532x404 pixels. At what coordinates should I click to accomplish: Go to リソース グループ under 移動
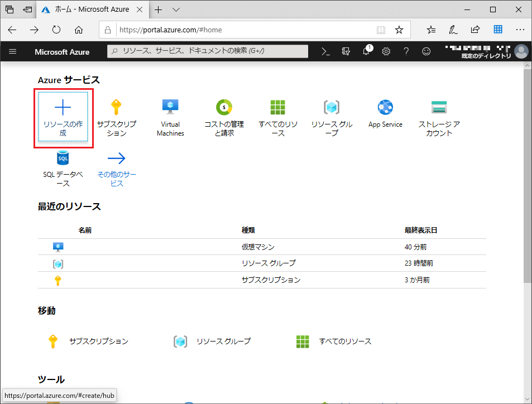pos(212,342)
